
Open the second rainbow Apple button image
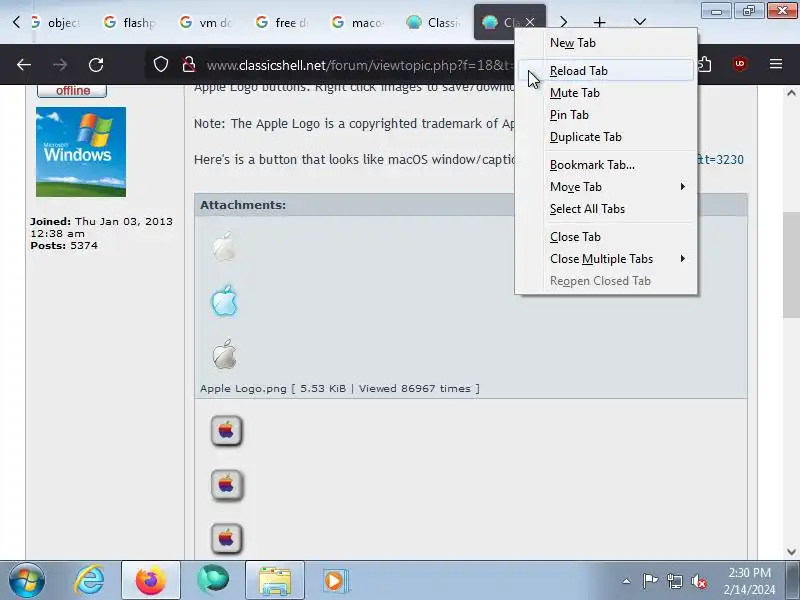(x=227, y=484)
